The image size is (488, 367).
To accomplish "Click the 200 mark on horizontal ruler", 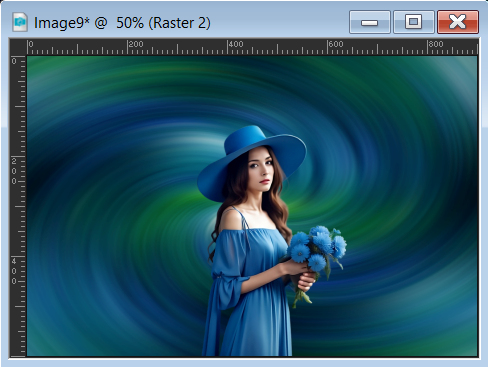I will click(136, 44).
